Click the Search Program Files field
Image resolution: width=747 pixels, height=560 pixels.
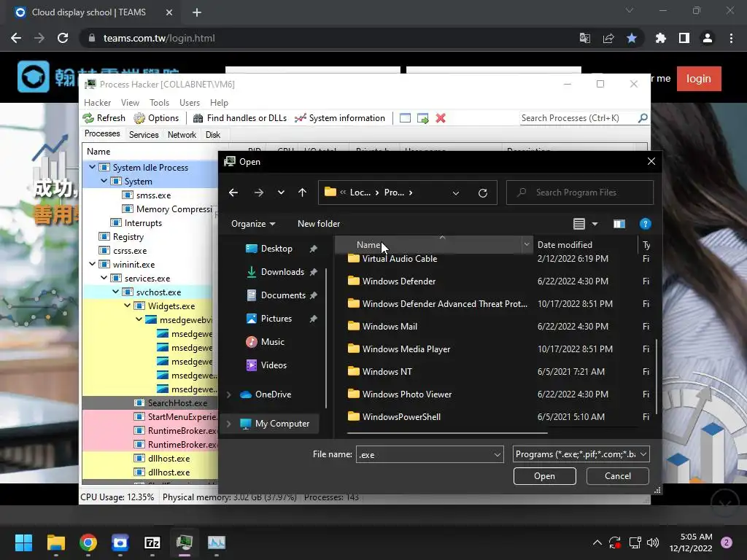580,192
